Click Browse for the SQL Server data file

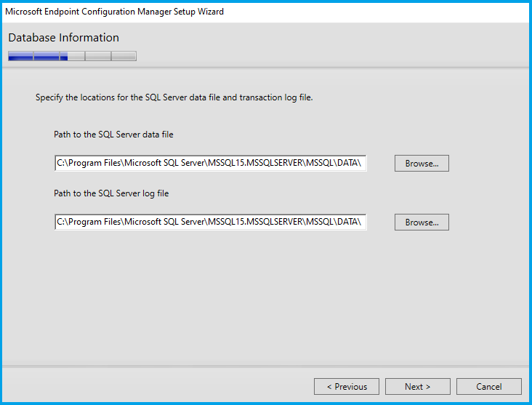422,164
